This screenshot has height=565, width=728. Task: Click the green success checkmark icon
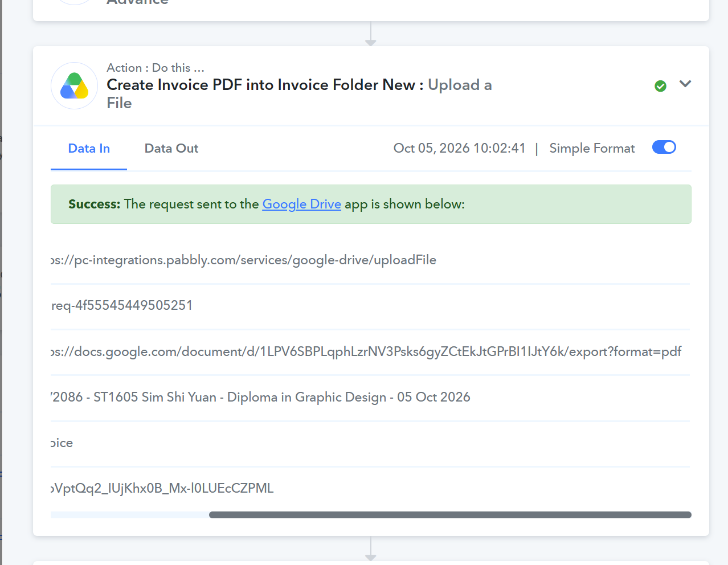click(661, 86)
